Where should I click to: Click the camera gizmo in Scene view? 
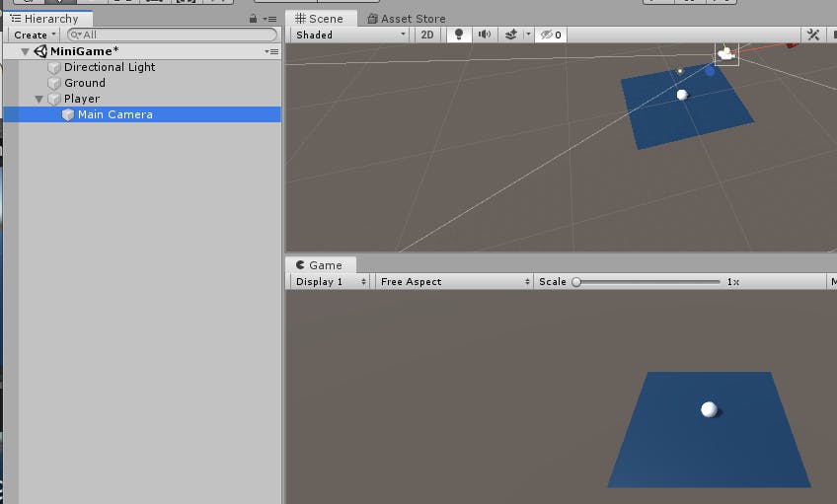click(x=726, y=54)
